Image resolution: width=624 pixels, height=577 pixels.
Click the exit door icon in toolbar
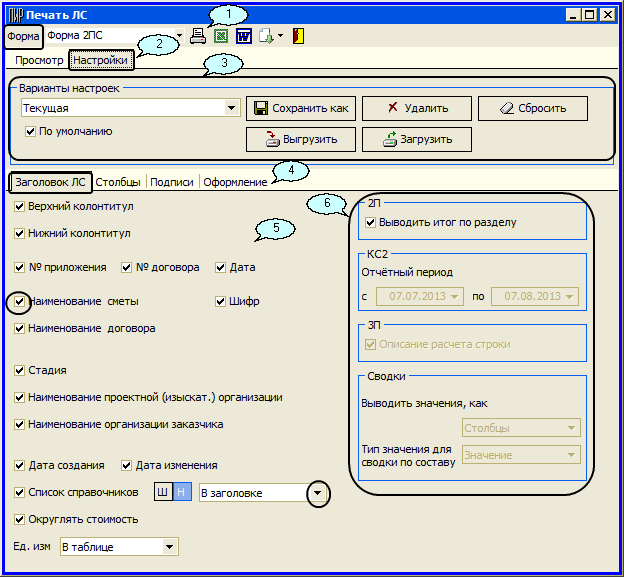[299, 36]
